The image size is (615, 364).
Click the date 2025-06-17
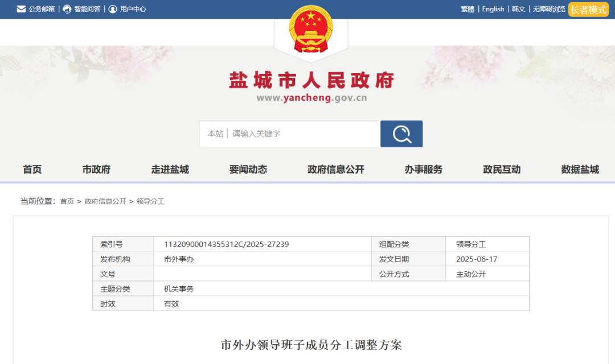coord(477,259)
